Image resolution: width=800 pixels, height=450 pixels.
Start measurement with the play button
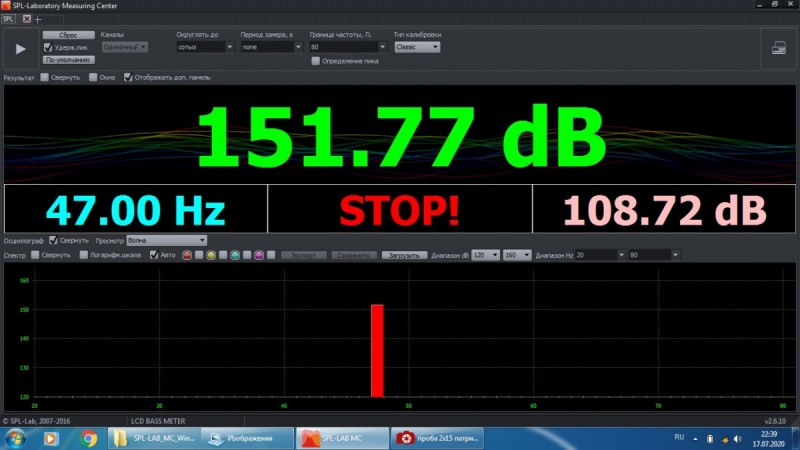[20, 49]
